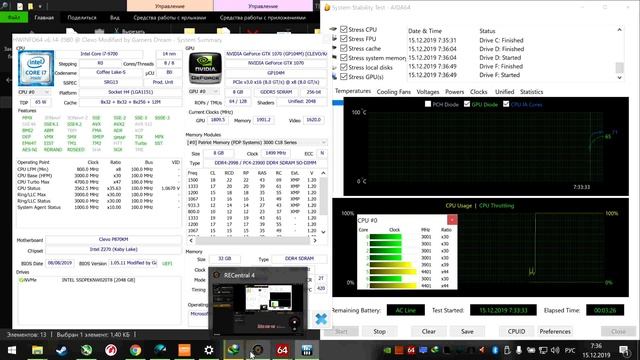Open the Вид ribbon tab in Explorer

click(x=115, y=18)
